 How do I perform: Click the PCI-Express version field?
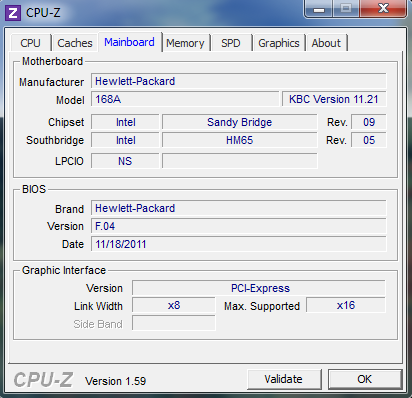pyautogui.click(x=259, y=288)
